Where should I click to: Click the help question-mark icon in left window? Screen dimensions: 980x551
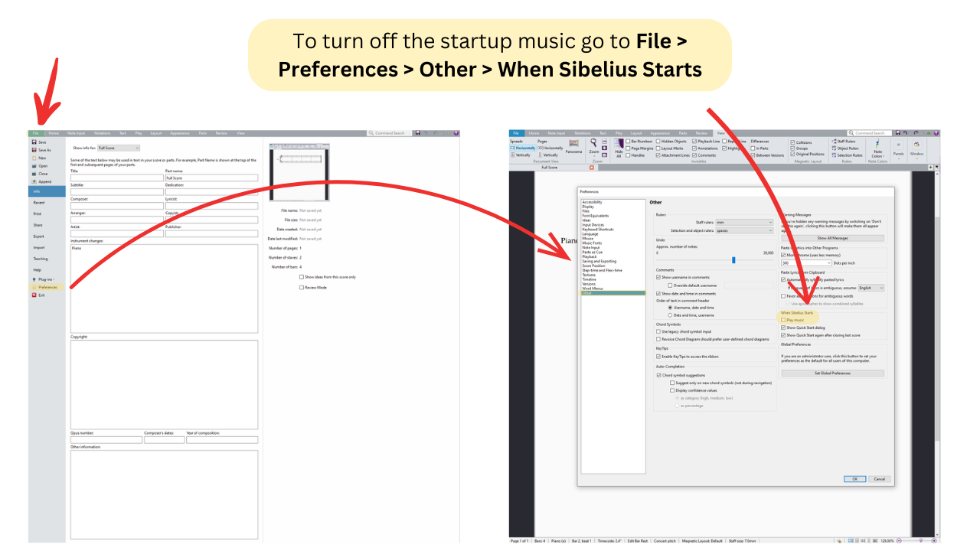pyautogui.click(x=456, y=133)
